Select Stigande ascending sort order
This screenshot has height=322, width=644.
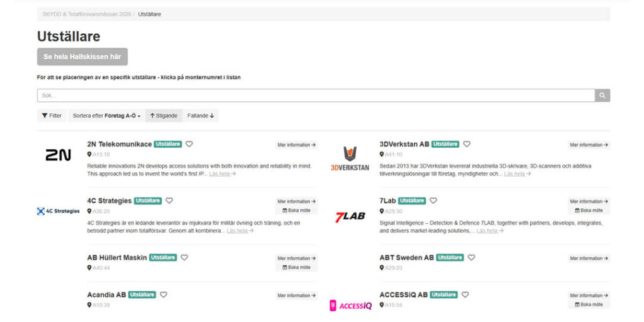click(x=164, y=116)
